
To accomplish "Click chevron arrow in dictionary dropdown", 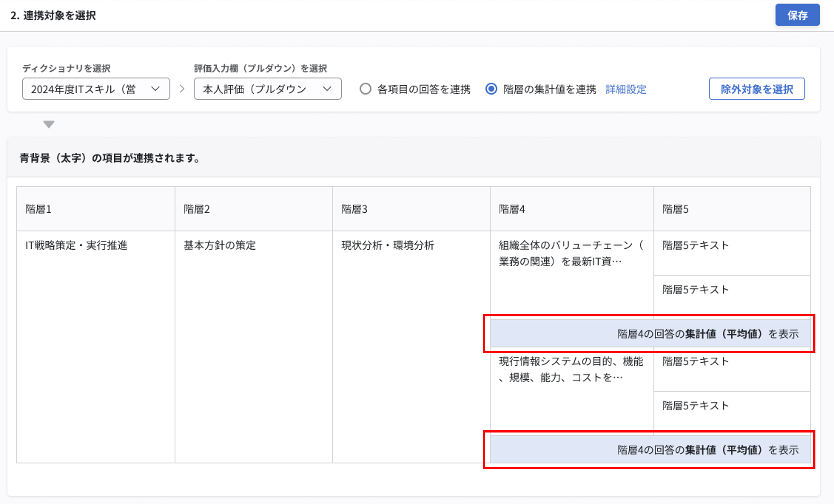I will click(x=155, y=89).
